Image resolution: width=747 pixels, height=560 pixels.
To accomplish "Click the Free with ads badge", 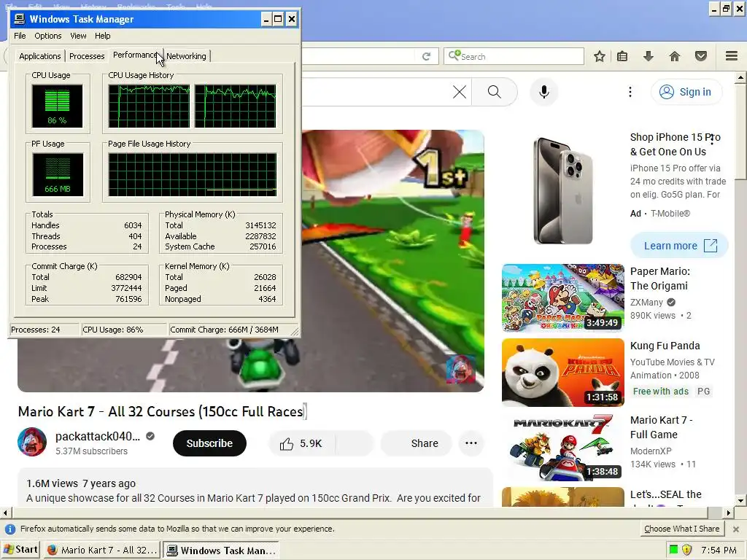I will (661, 392).
